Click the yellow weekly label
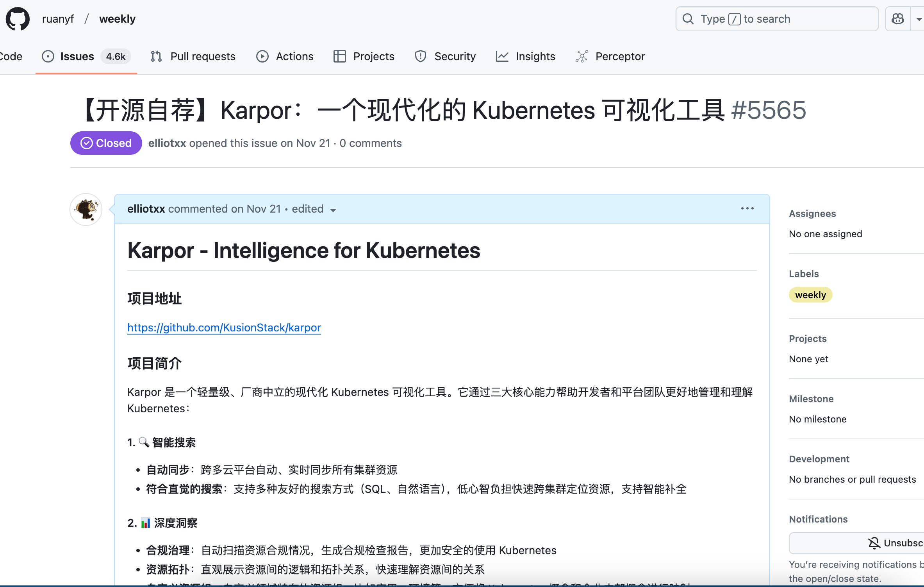This screenshot has width=924, height=587. coord(810,295)
